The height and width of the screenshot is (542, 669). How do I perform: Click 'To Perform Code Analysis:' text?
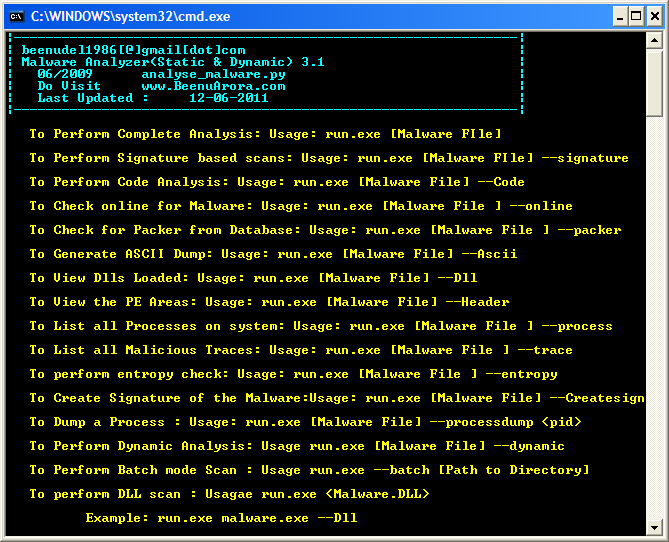click(129, 182)
